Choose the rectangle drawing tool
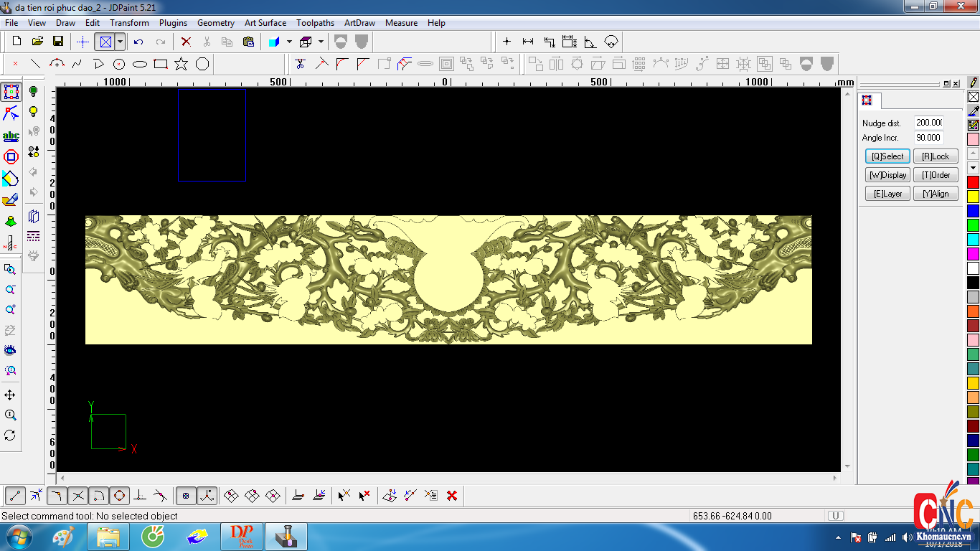This screenshot has height=551, width=980. pos(161,64)
